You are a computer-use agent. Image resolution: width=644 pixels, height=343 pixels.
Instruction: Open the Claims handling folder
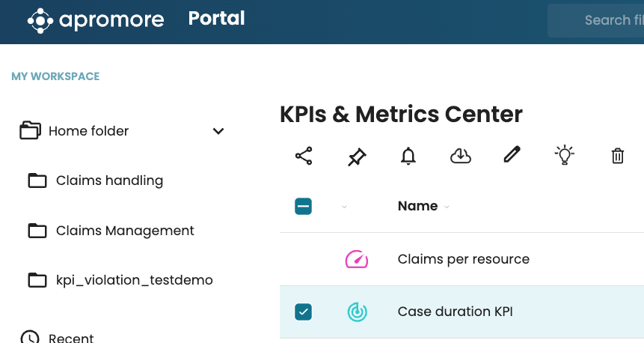click(108, 180)
